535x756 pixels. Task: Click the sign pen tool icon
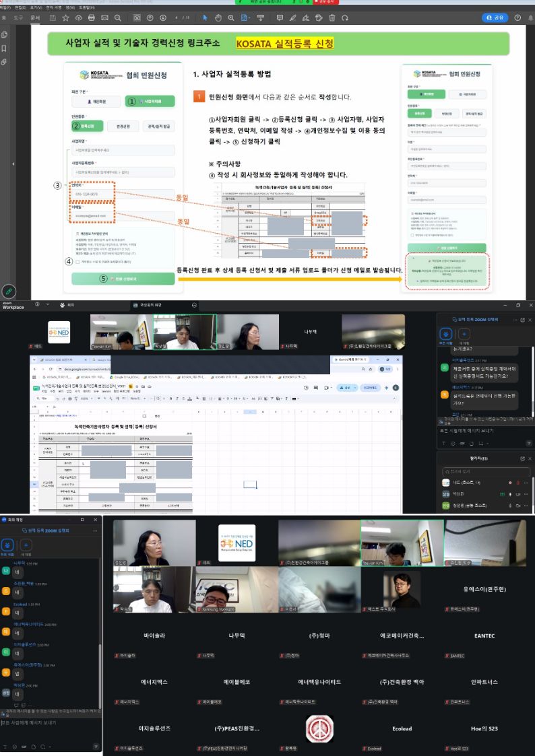305,18
